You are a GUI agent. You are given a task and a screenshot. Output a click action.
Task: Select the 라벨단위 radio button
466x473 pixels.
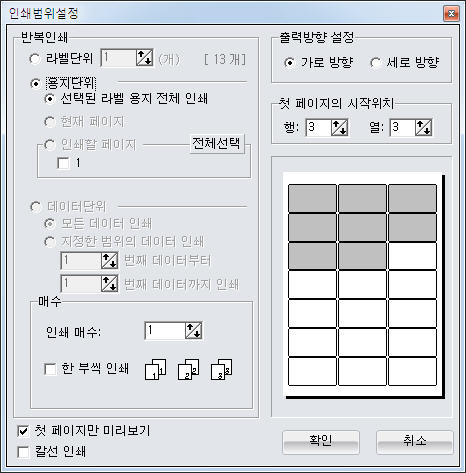point(35,58)
